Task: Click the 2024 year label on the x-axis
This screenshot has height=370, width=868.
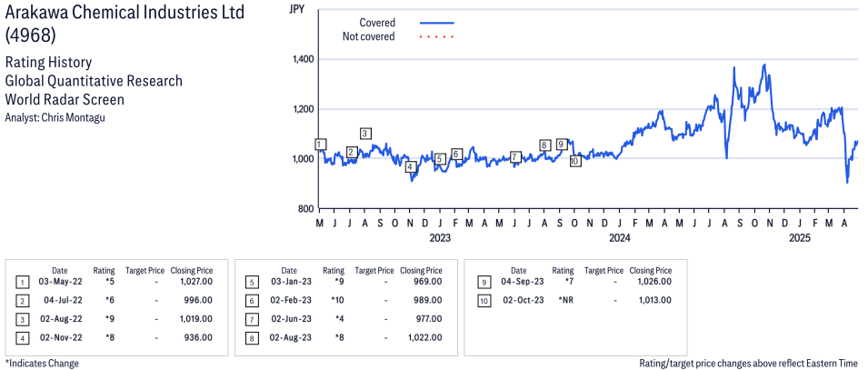Action: tap(620, 238)
